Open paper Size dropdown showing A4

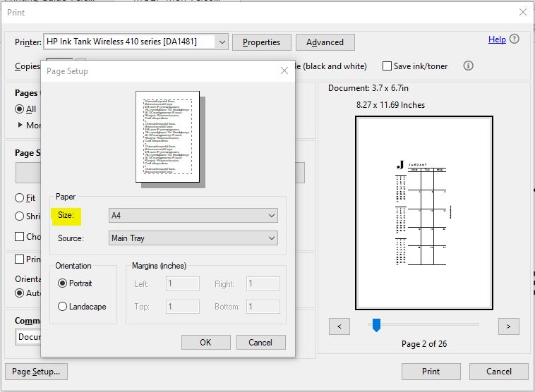click(193, 216)
